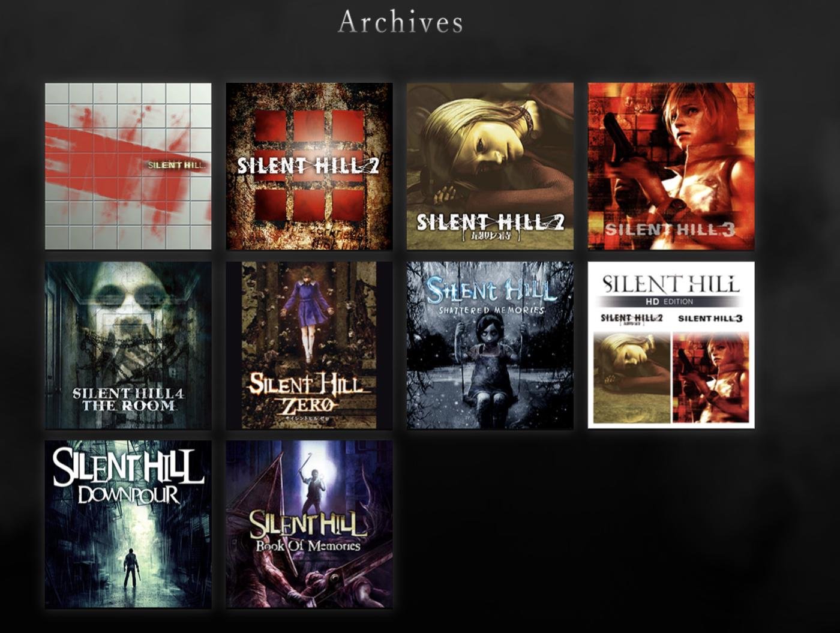Click the Archives heading text
Image resolution: width=840 pixels, height=633 pixels.
(x=400, y=22)
